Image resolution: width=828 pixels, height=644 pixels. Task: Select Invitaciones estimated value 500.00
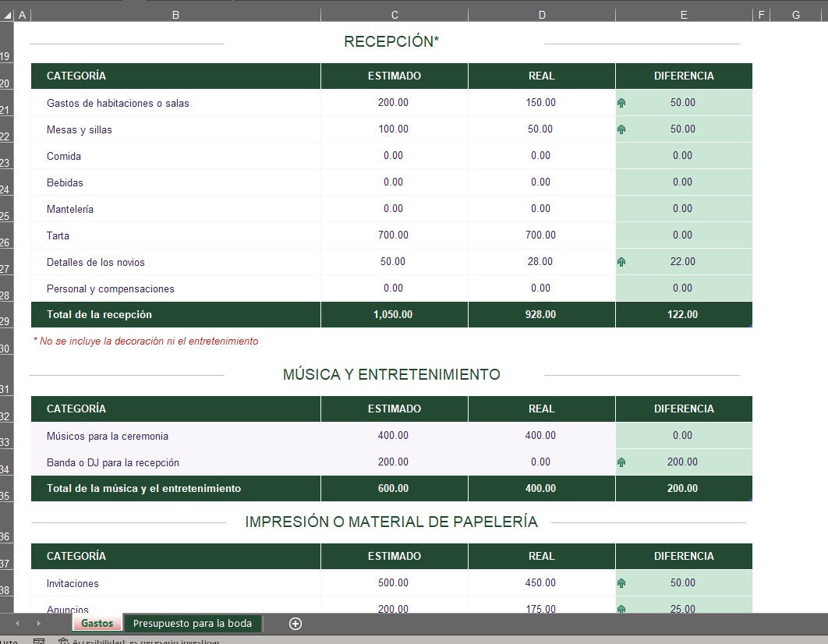pos(395,583)
